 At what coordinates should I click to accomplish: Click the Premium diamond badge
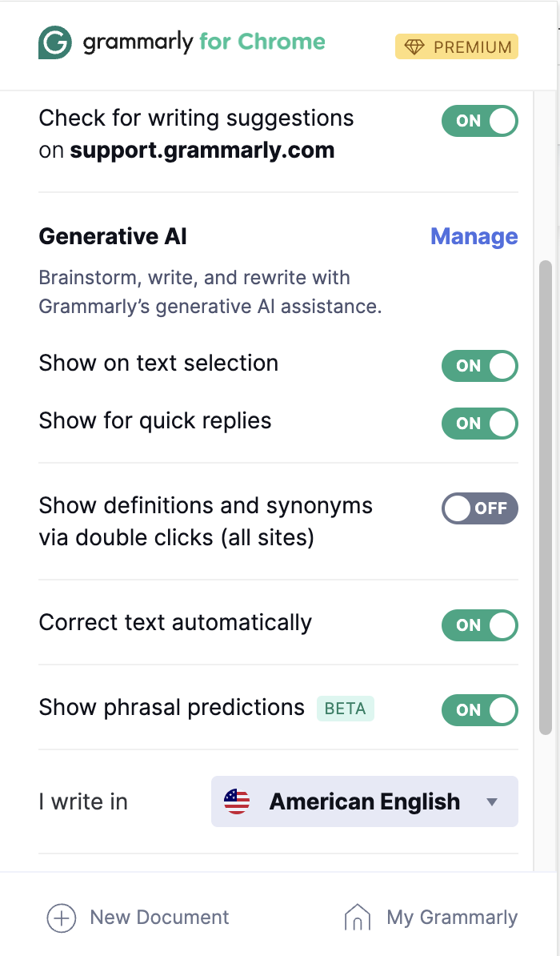coord(457,47)
